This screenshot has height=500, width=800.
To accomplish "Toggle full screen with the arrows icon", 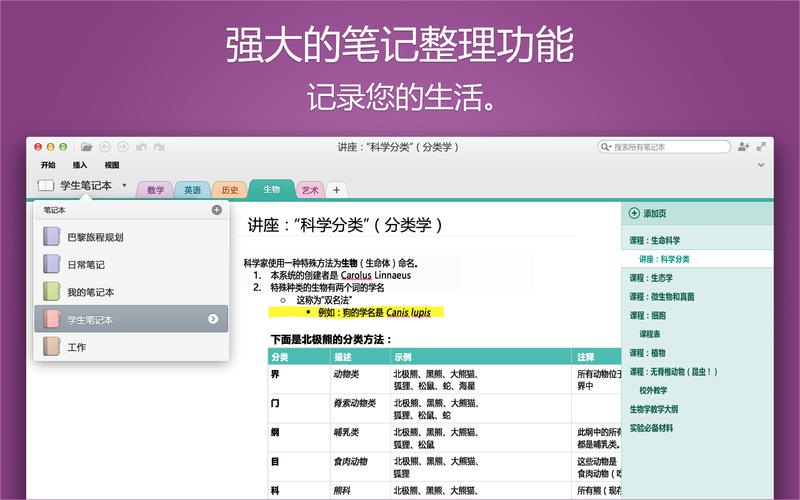I will click(761, 147).
